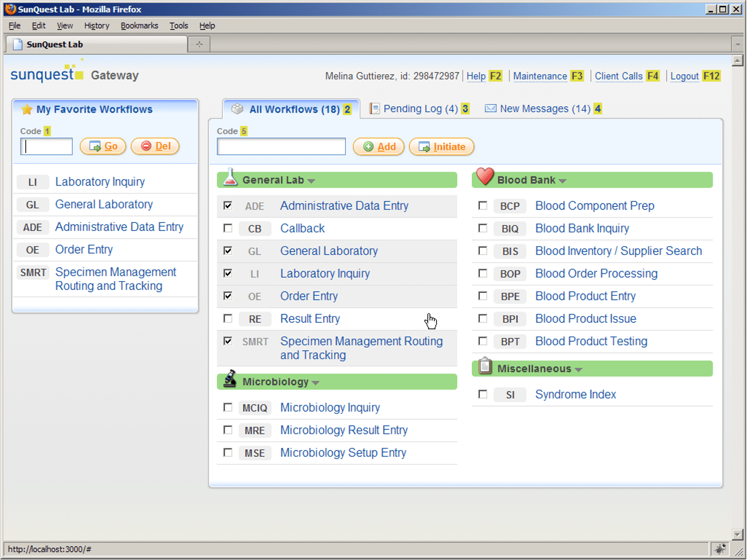Click the clipboard icon on Miscellaneous header
This screenshot has height=560, width=747.
point(485,366)
